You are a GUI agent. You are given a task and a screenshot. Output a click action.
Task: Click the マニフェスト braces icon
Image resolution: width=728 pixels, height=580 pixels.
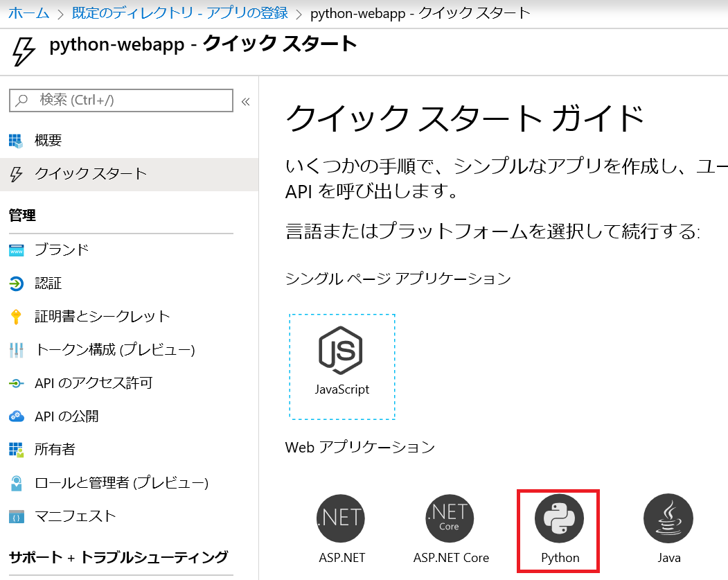click(x=16, y=516)
